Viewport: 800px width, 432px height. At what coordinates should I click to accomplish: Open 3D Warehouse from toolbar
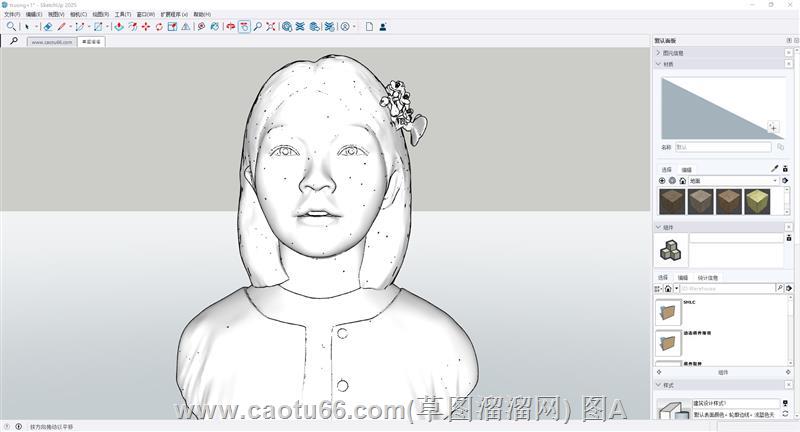pos(287,27)
